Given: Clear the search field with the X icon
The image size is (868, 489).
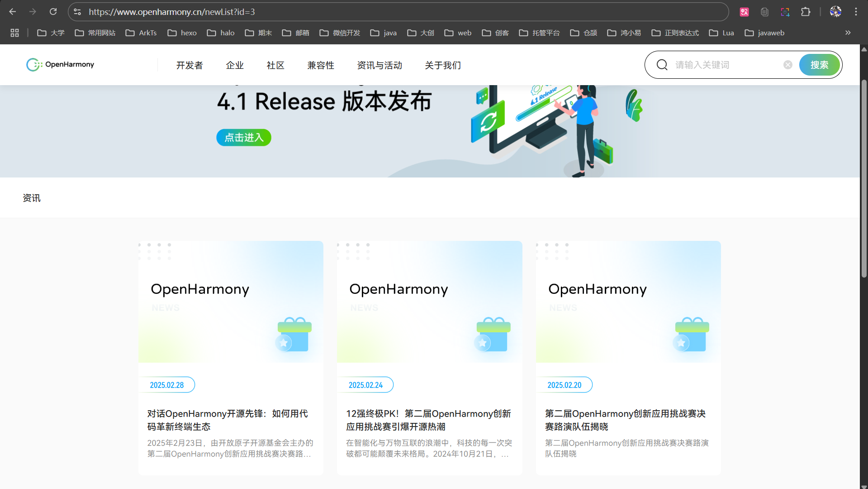Looking at the screenshot, I should pos(787,65).
